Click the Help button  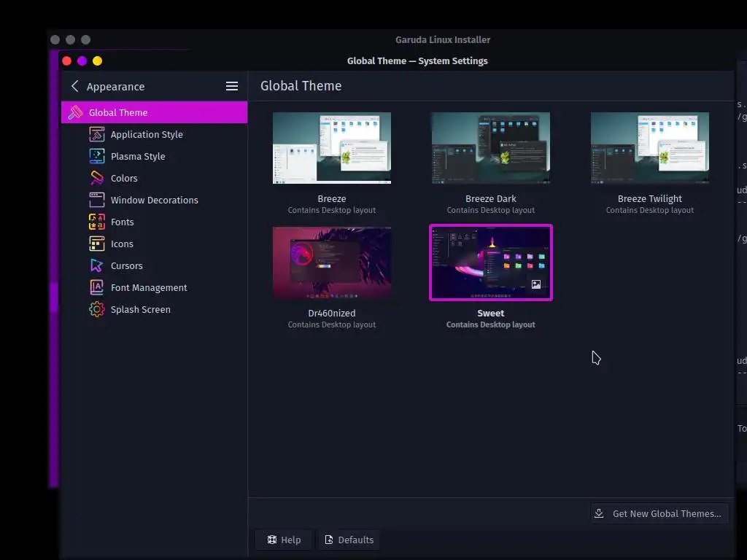tap(284, 540)
